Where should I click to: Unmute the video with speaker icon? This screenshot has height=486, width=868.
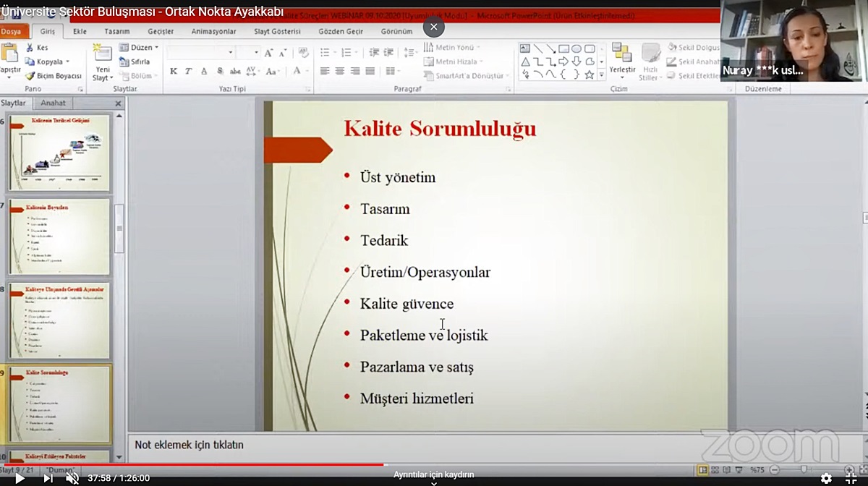pos(72,478)
